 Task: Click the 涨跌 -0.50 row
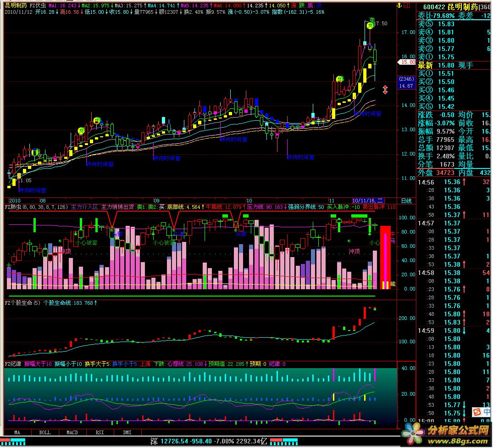pos(436,115)
